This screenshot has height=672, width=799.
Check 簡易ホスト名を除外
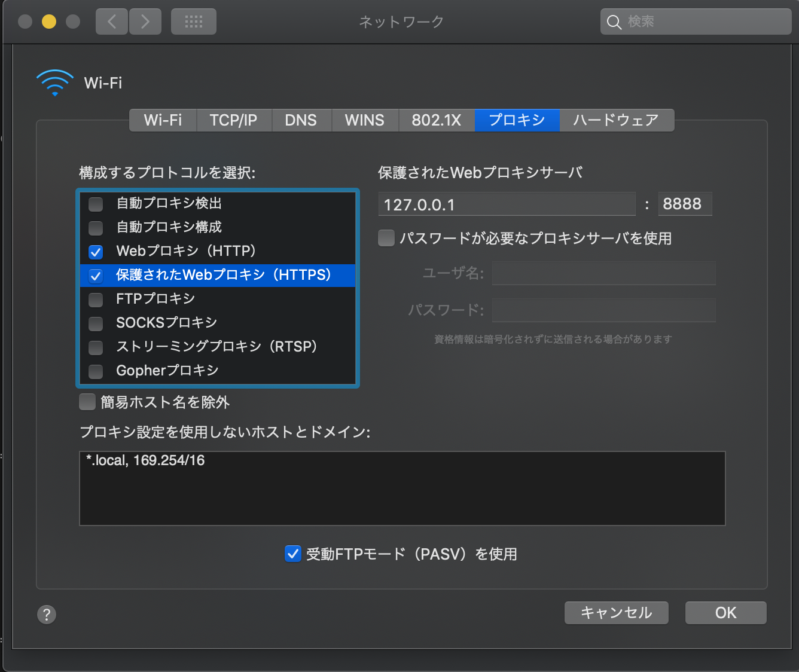click(x=87, y=402)
